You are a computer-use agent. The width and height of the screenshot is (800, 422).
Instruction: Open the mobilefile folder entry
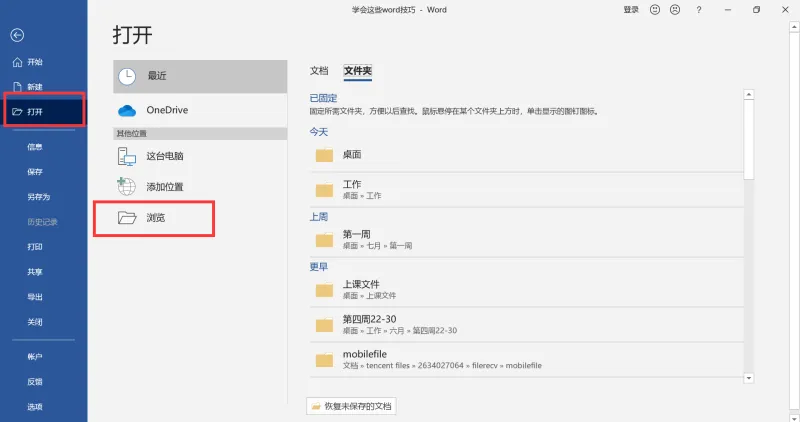(526, 360)
